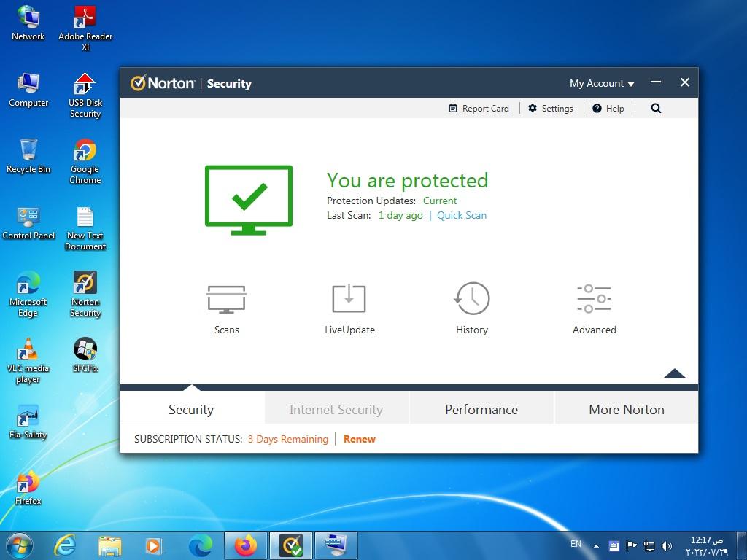This screenshot has height=560, width=747.
Task: Select the Control Panel desktop icon
Action: [28, 222]
